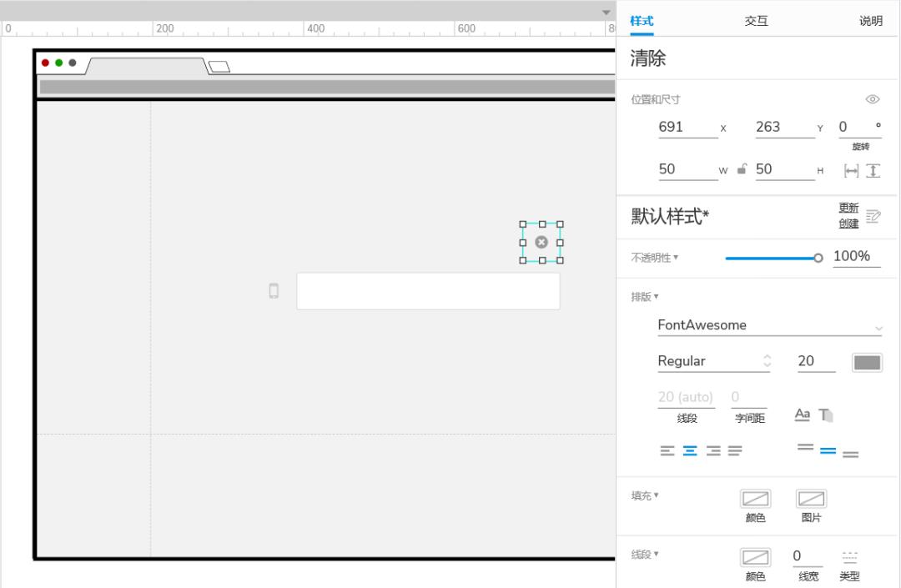901x588 pixels.
Task: Open the 说明 tab
Action: pos(870,21)
